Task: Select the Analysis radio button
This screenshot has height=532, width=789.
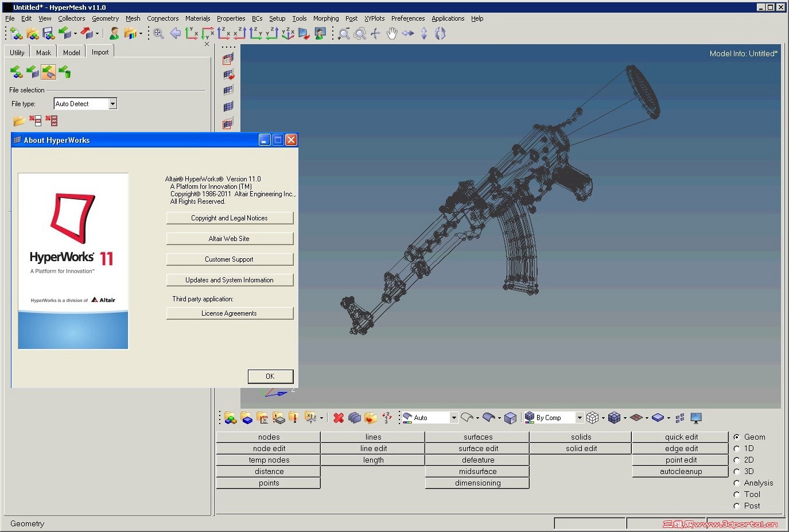Action: pyautogui.click(x=737, y=483)
